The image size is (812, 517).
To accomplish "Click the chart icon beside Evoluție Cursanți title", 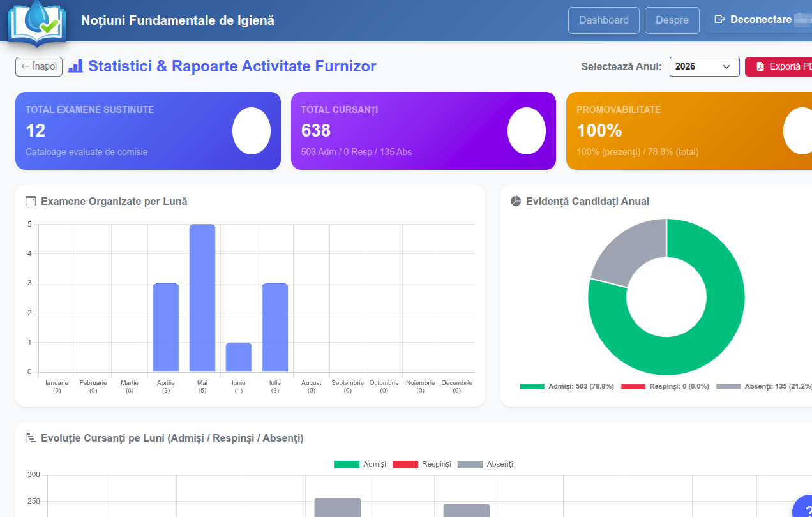I will point(31,438).
